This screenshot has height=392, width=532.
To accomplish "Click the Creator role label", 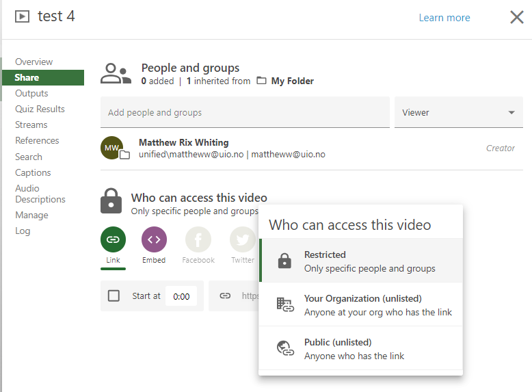I will 500,148.
